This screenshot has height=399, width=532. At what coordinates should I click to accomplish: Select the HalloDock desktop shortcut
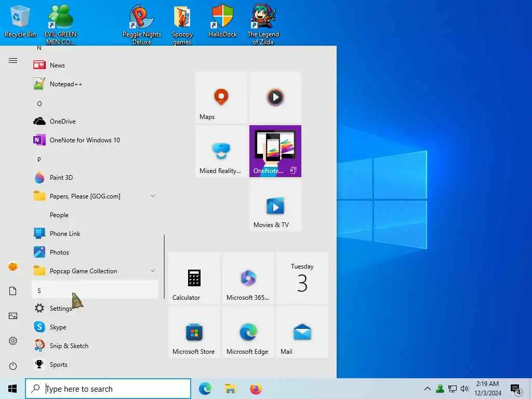coord(222,21)
